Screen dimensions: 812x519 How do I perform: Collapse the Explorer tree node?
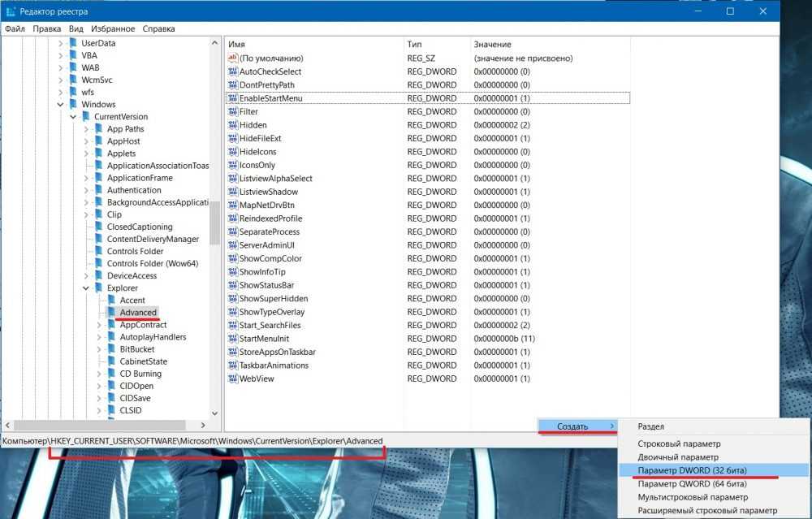pyautogui.click(x=86, y=288)
